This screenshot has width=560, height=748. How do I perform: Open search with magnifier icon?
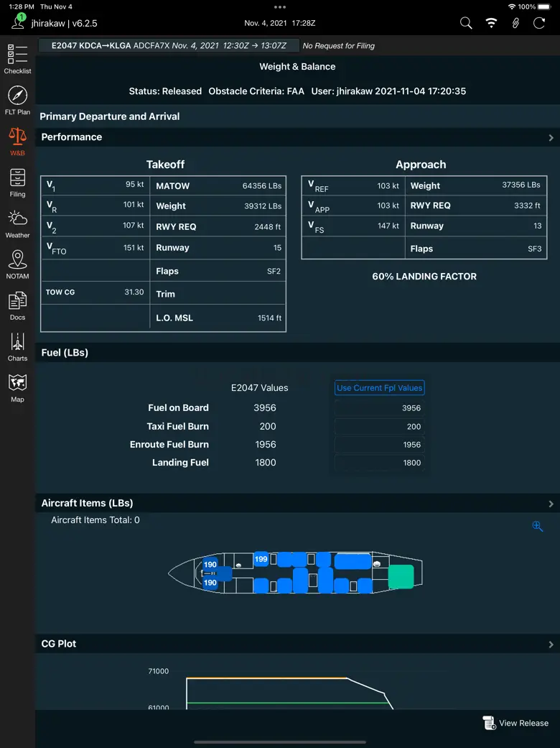click(x=466, y=23)
